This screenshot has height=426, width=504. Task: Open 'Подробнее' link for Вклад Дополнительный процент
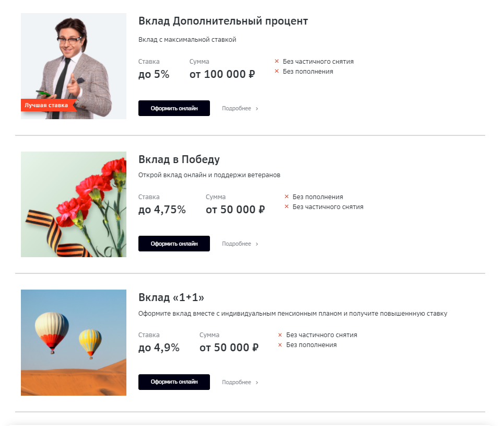click(x=237, y=109)
